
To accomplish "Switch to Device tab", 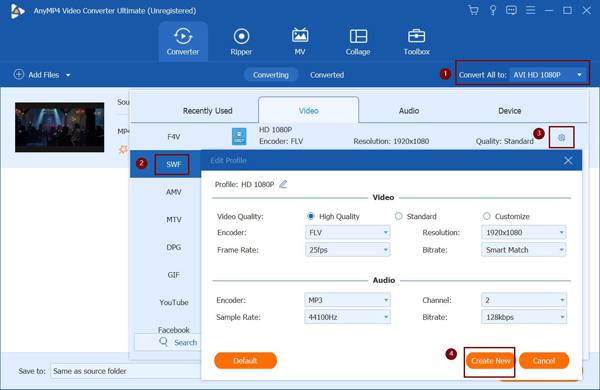I will 510,111.
